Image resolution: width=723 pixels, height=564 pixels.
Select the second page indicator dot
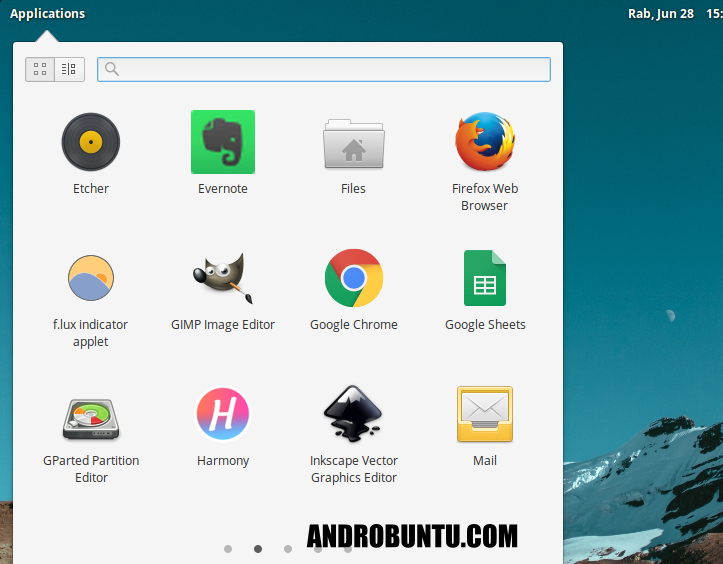[x=258, y=549]
